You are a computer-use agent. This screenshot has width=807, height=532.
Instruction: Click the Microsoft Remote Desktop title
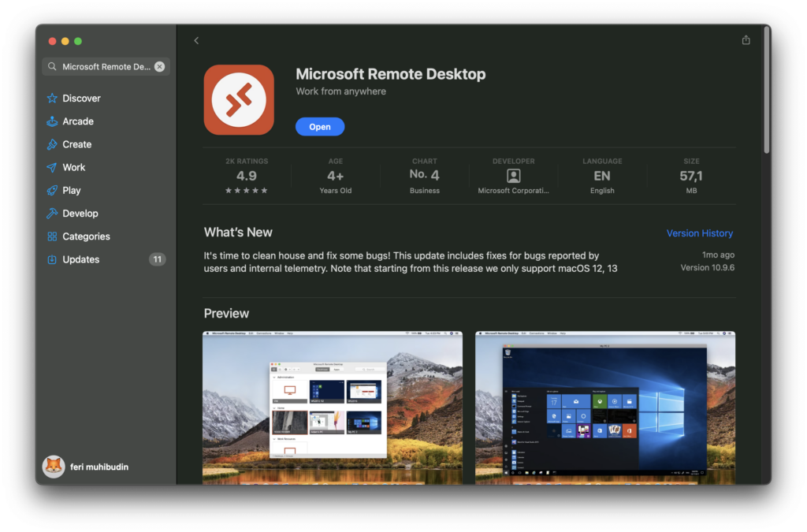(391, 74)
